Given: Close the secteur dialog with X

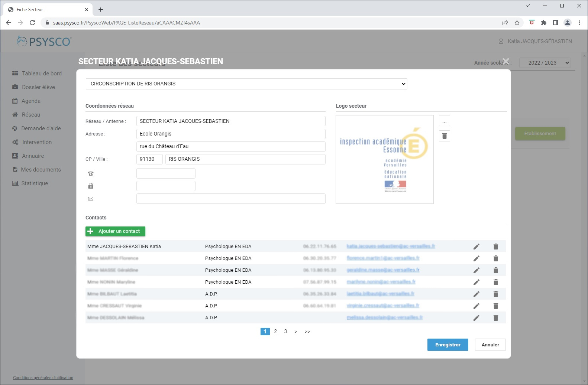Looking at the screenshot, I should (x=505, y=61).
